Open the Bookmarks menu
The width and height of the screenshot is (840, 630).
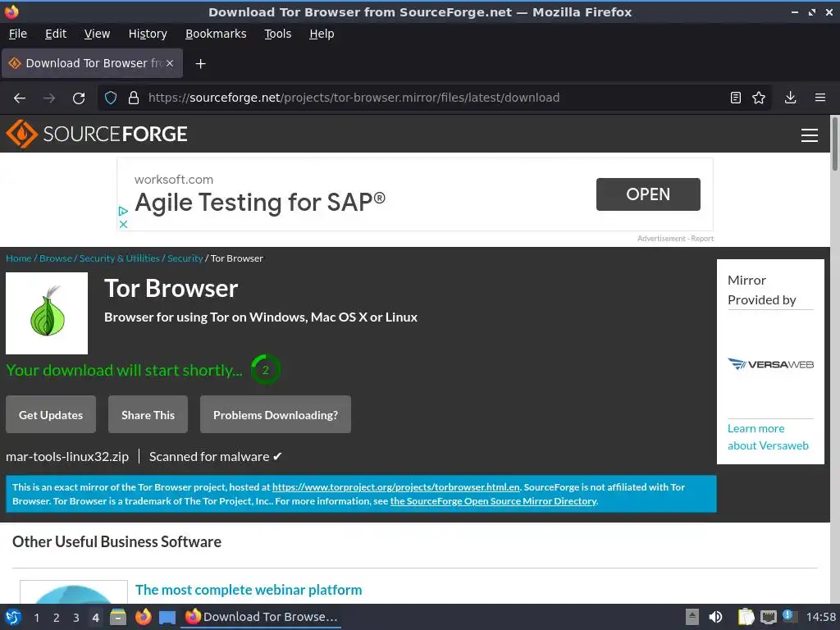(216, 34)
